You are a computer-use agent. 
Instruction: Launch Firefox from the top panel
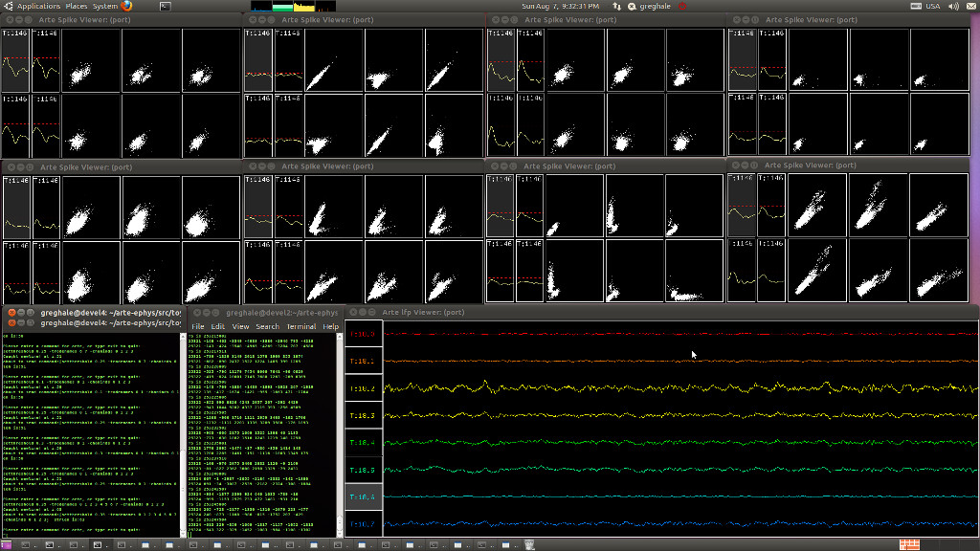[127, 7]
